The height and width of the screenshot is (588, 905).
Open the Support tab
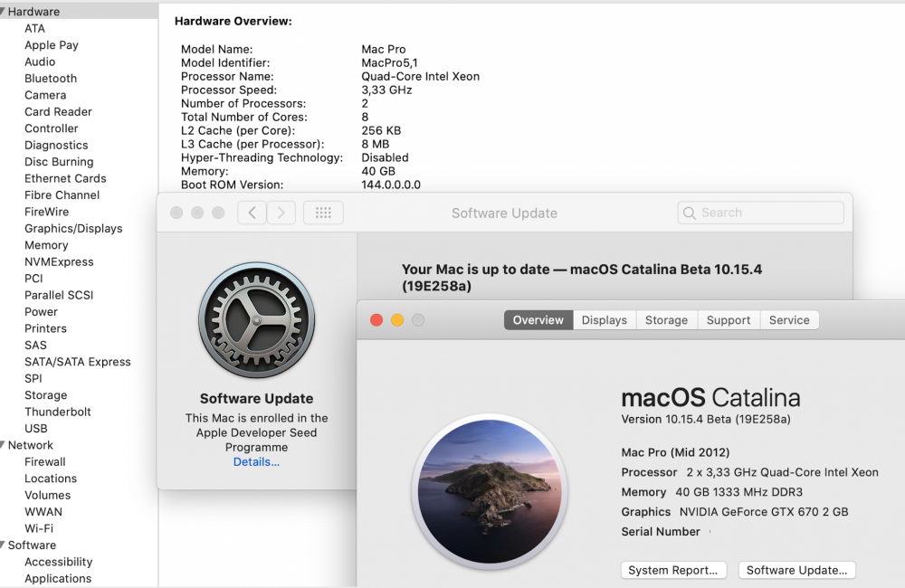(x=729, y=320)
